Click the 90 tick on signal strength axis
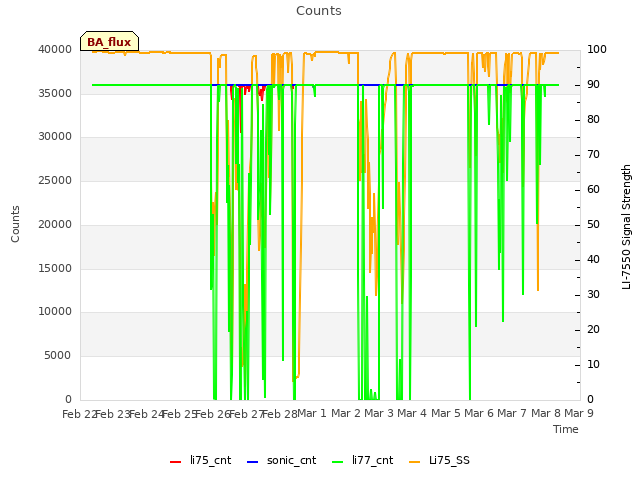Image resolution: width=640 pixels, height=480 pixels. [593, 85]
